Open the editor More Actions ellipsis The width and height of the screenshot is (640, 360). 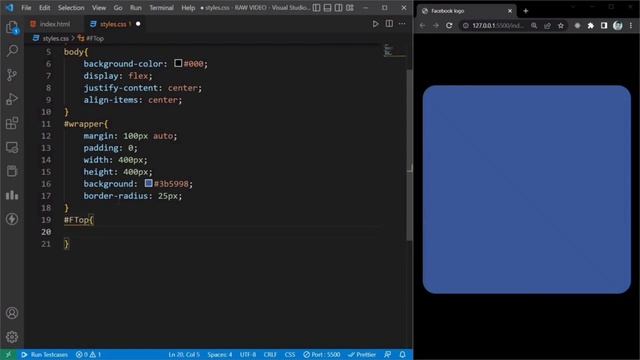402,24
